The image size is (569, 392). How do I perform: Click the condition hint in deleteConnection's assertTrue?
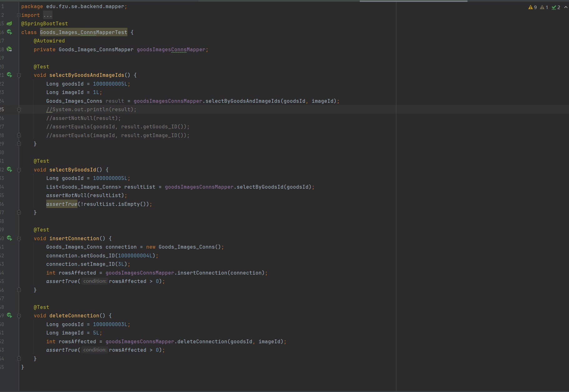[x=95, y=350]
